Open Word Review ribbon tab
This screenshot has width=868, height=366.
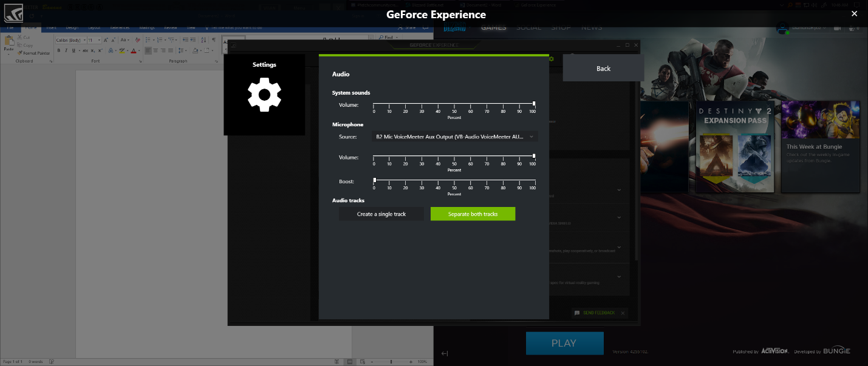(x=171, y=27)
